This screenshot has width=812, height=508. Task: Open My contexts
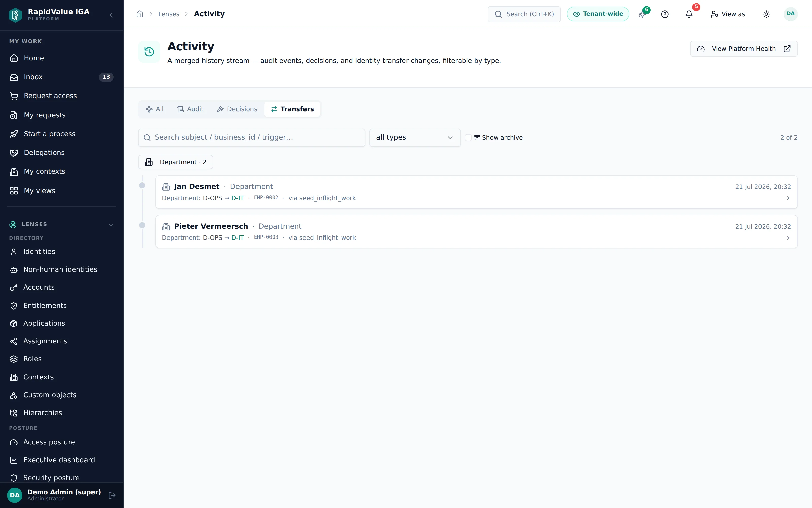click(62, 171)
